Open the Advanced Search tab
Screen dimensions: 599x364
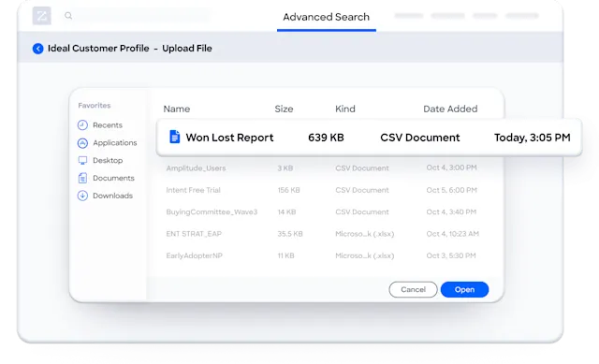(x=327, y=17)
